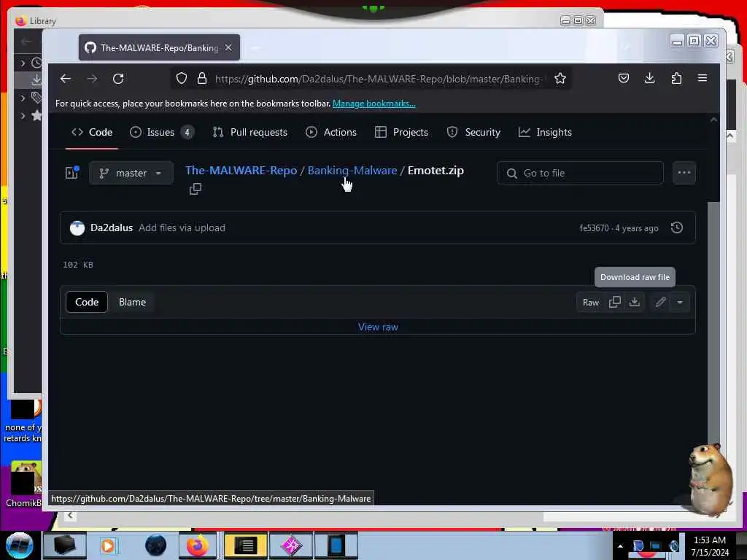Click the page vertical scrollbar
The width and height of the screenshot is (747, 560).
pyautogui.click(x=713, y=324)
